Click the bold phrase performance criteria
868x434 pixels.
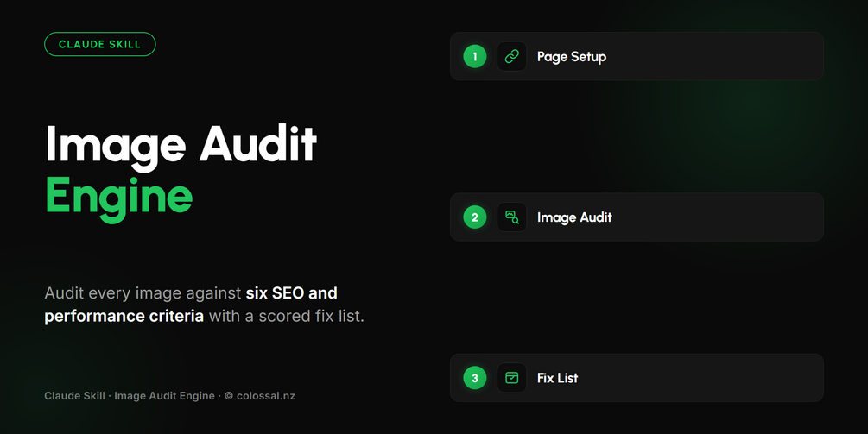pyautogui.click(x=124, y=317)
